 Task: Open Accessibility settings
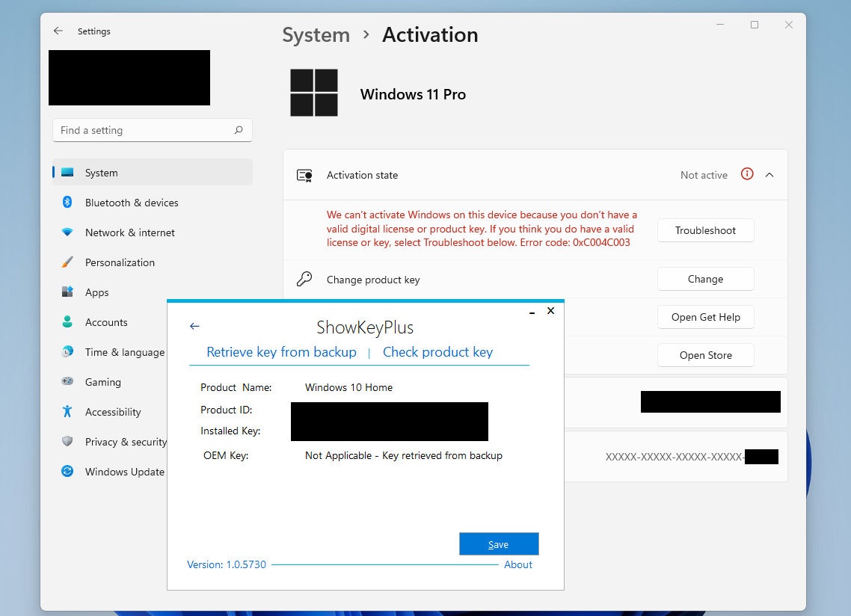click(x=110, y=411)
